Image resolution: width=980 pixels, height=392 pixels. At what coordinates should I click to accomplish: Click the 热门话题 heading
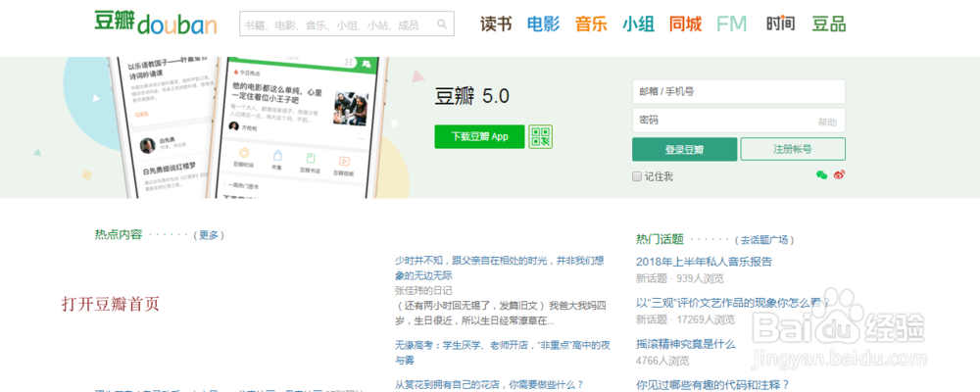click(660, 239)
